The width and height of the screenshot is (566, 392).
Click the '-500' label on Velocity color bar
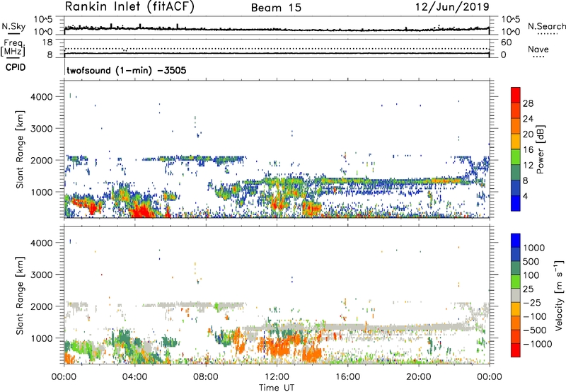click(535, 330)
